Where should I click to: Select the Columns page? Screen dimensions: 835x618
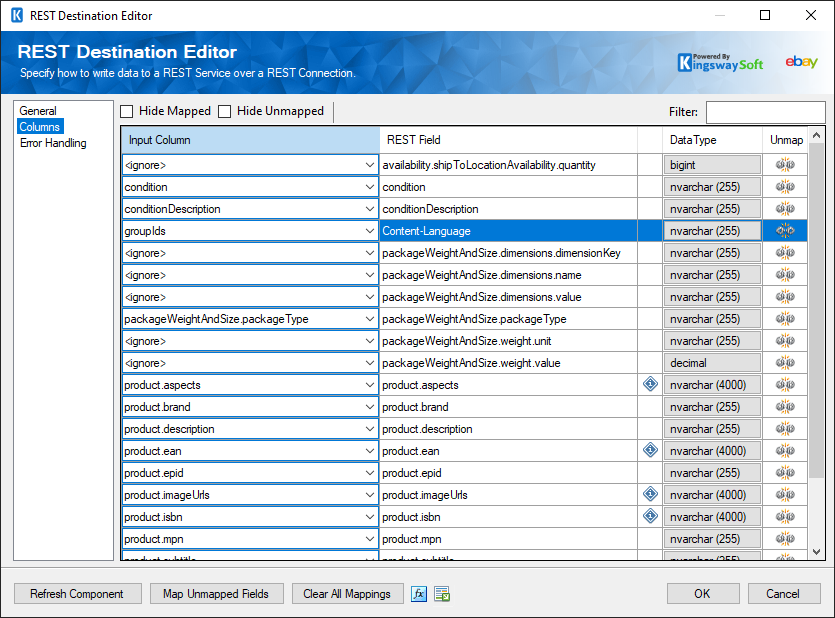point(40,127)
